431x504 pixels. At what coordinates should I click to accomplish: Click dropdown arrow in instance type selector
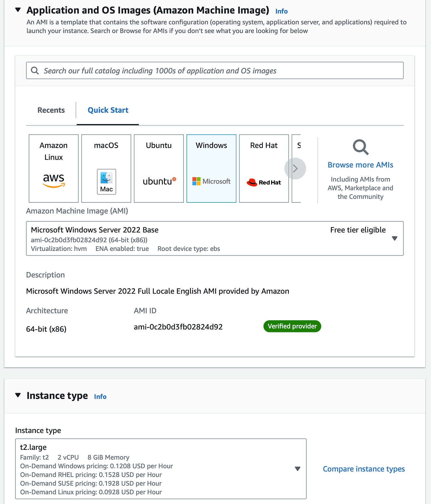point(298,469)
